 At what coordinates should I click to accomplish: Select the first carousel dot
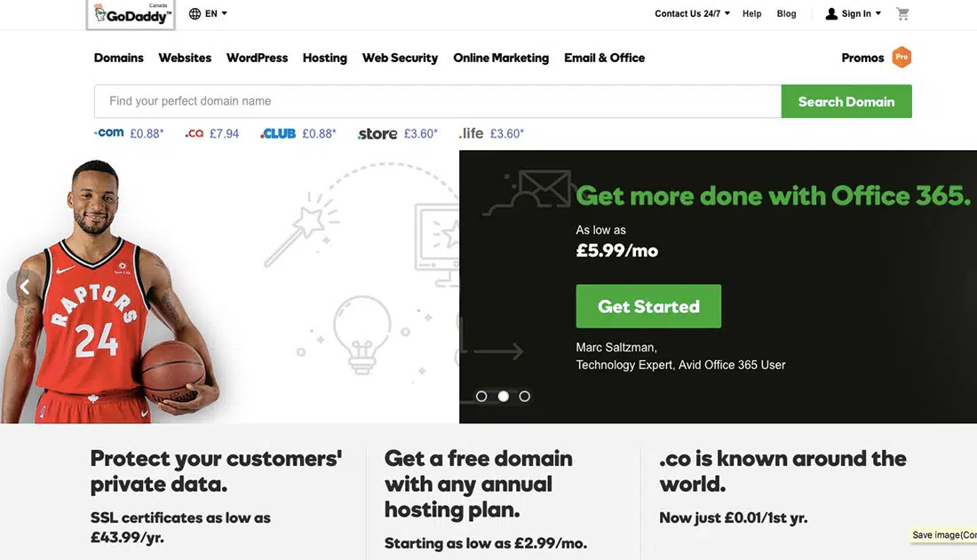coord(481,397)
